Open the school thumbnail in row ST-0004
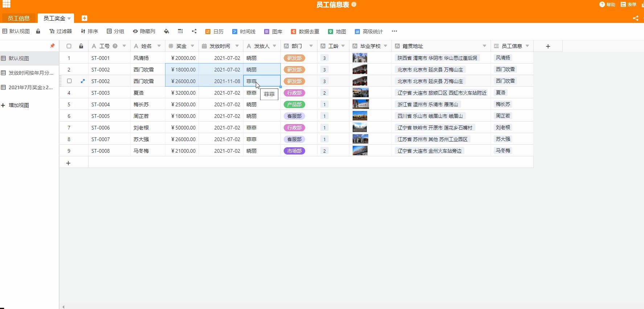The width and height of the screenshot is (644, 309). 361,104
